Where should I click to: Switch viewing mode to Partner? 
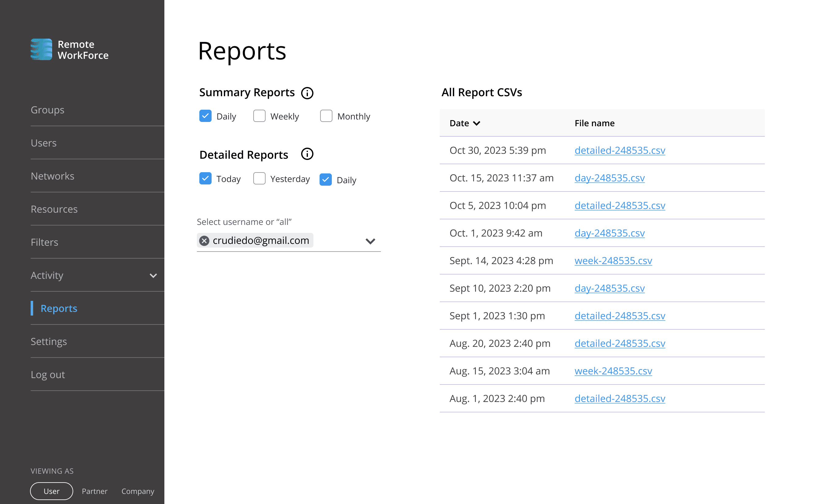(94, 491)
